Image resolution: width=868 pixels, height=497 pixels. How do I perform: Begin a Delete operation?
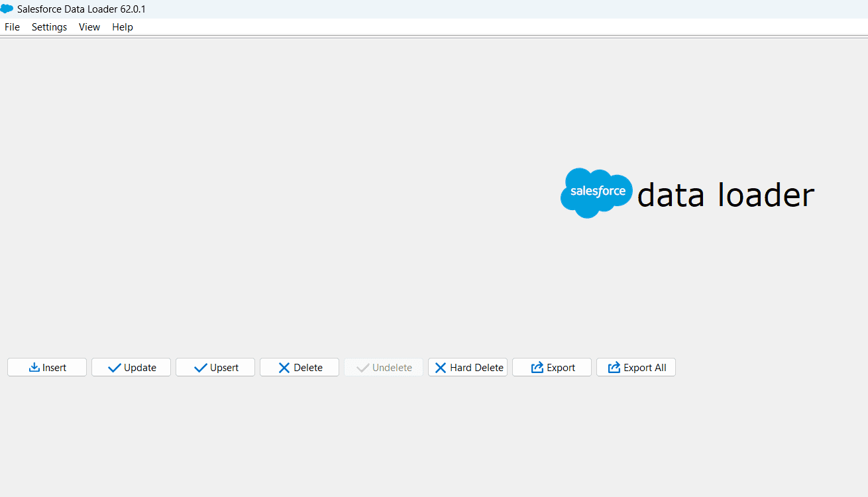(299, 367)
